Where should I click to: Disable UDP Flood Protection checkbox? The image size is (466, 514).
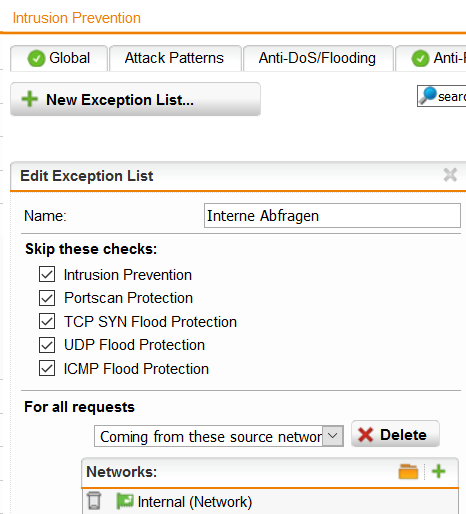coord(47,345)
